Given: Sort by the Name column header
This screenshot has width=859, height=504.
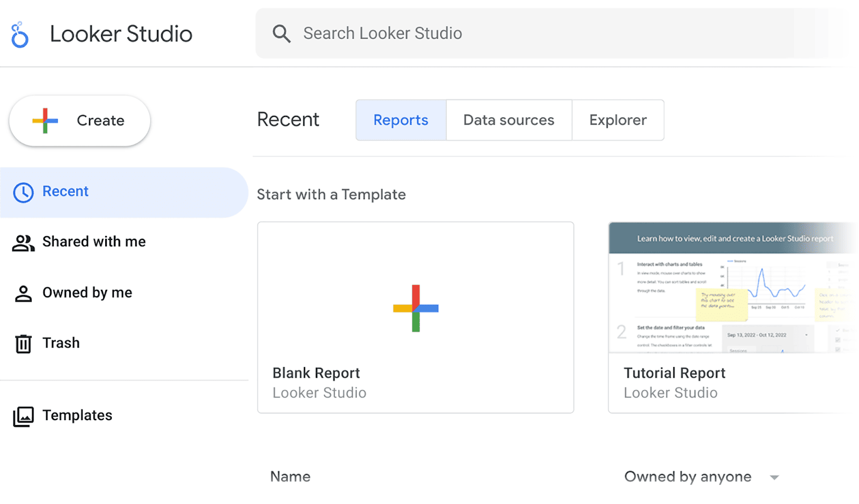Looking at the screenshot, I should [x=290, y=477].
